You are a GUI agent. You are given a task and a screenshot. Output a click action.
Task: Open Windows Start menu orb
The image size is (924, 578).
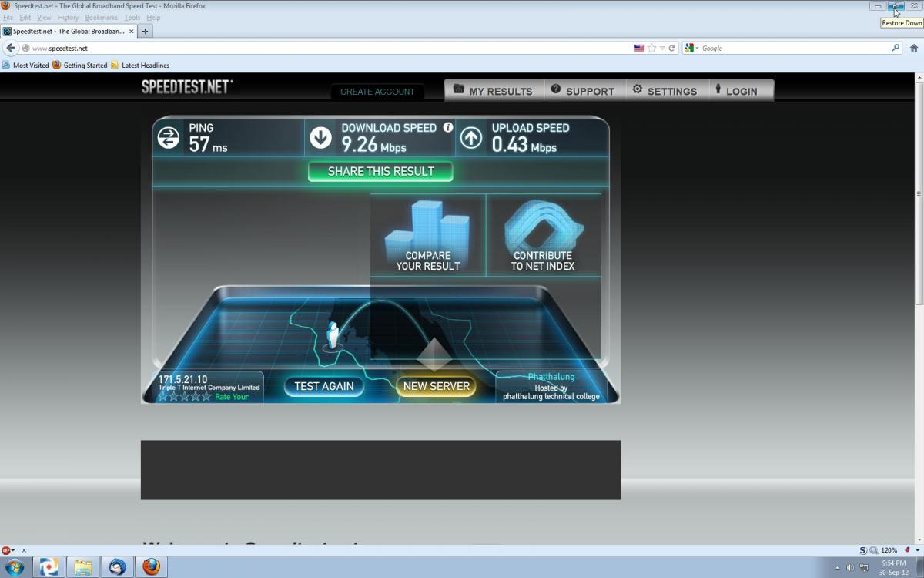tap(14, 567)
